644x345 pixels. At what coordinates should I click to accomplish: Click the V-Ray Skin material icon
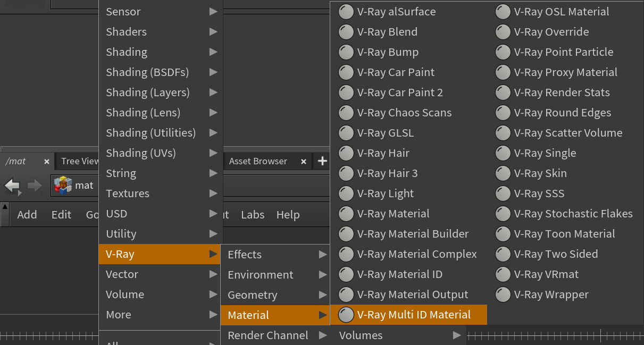coord(503,173)
